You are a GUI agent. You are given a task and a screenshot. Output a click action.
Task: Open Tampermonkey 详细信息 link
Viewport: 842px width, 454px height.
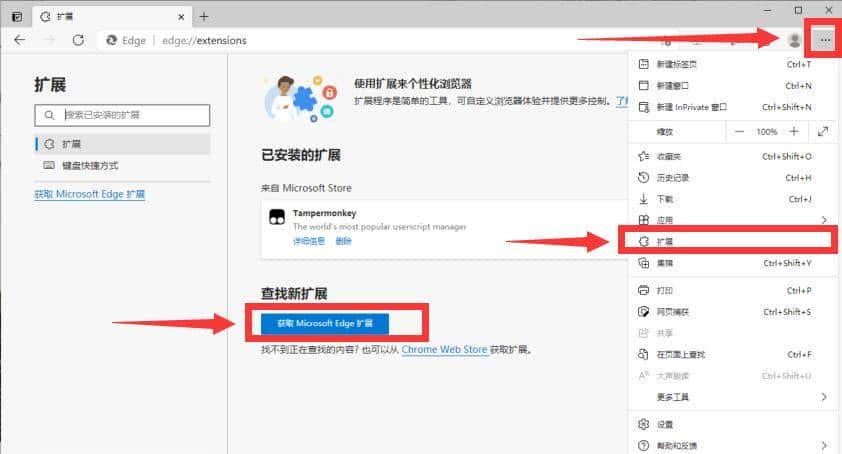[x=309, y=241]
